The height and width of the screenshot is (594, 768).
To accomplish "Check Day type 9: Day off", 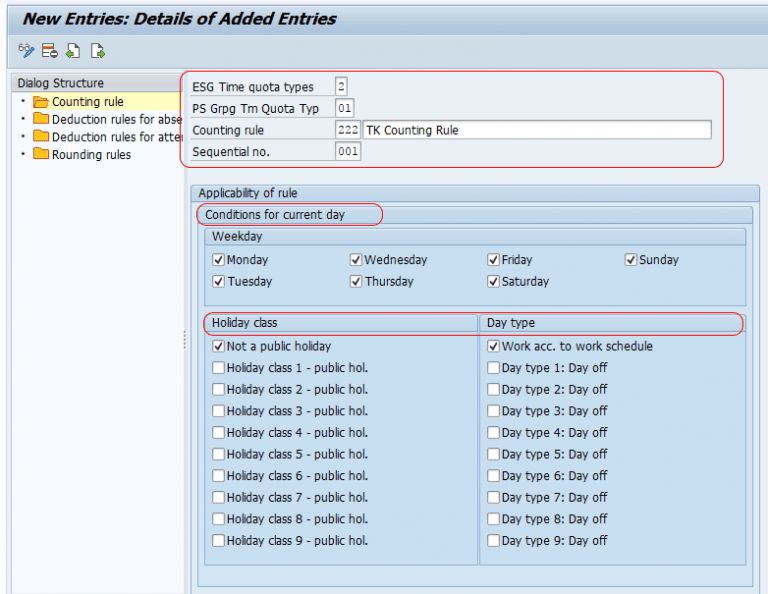I will [493, 541].
